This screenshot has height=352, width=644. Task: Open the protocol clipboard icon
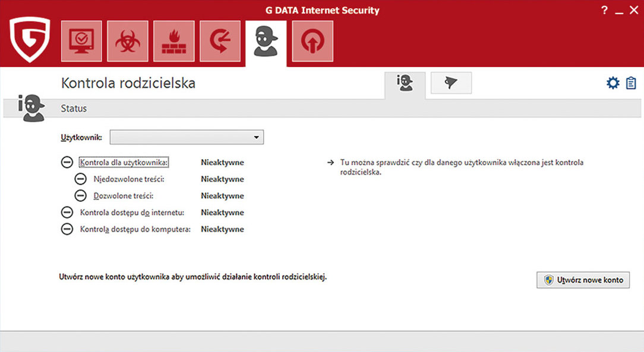click(x=631, y=83)
